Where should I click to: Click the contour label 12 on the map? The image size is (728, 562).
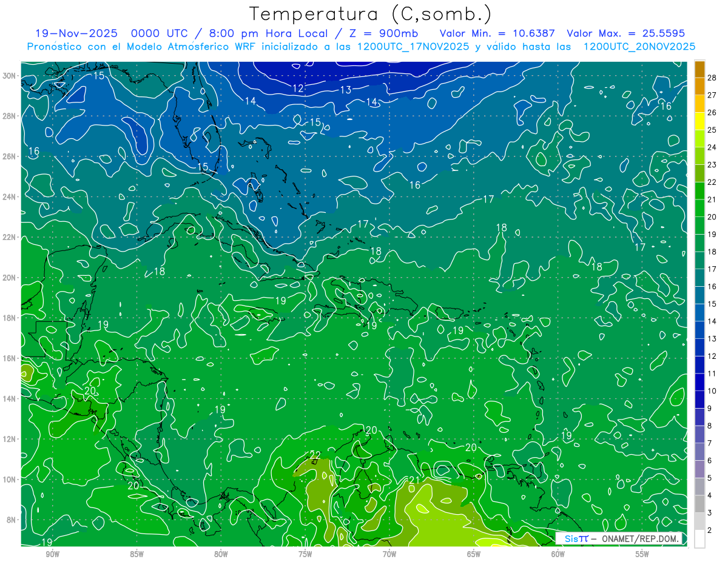[x=298, y=89]
